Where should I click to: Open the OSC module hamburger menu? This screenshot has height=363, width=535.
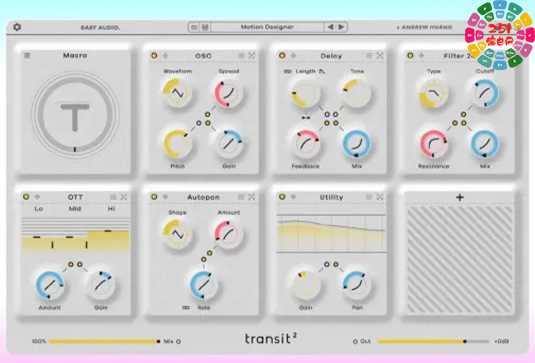pyautogui.click(x=241, y=55)
